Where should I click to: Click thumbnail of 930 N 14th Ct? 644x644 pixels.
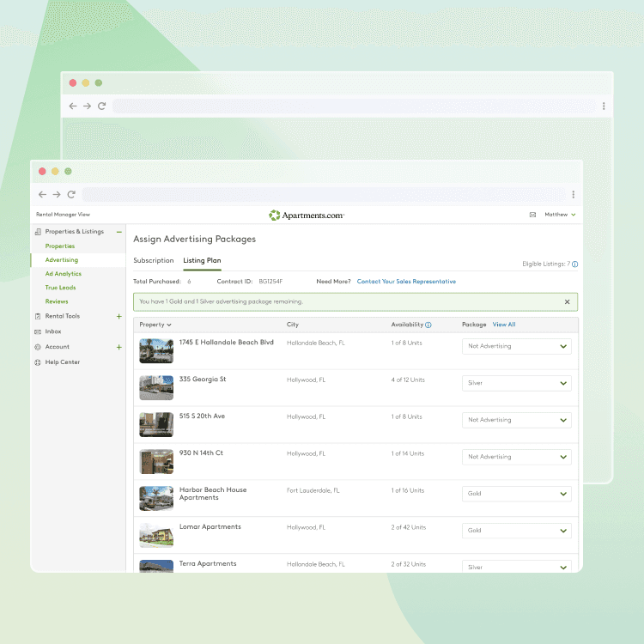(156, 462)
